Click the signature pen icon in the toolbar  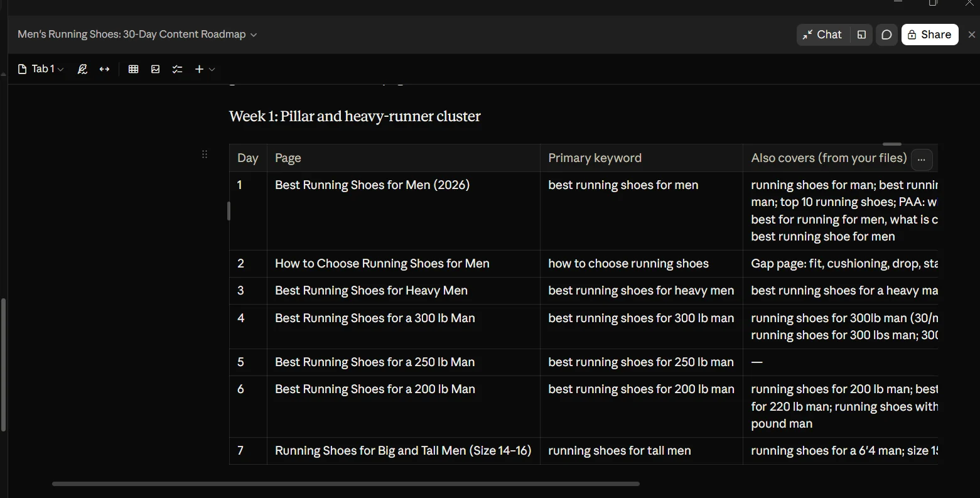coord(82,69)
